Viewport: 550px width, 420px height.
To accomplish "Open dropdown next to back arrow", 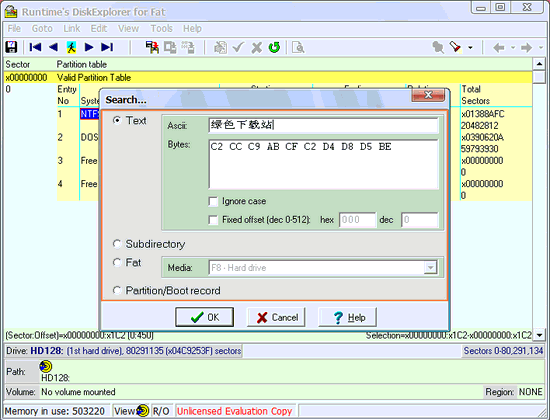I will tap(513, 47).
